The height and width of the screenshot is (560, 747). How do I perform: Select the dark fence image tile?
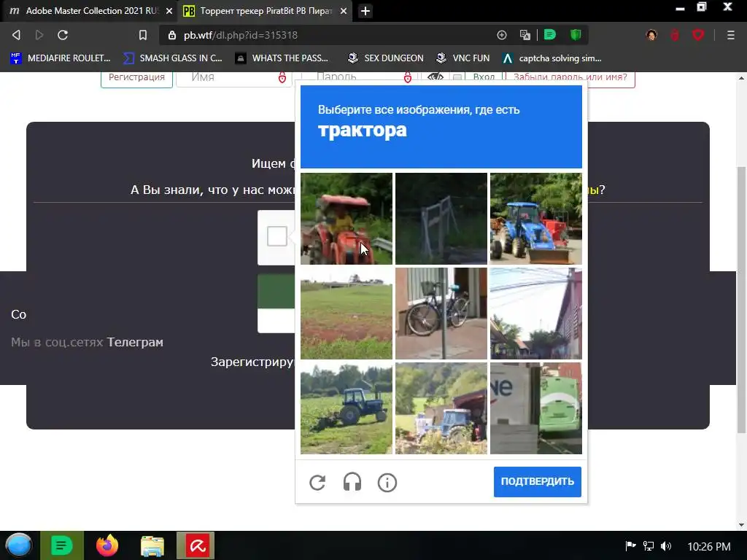pyautogui.click(x=441, y=219)
